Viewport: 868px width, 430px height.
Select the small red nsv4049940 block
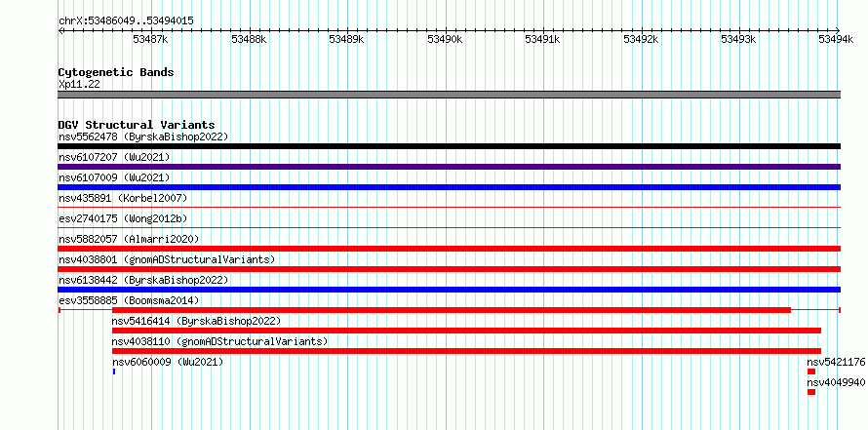pyautogui.click(x=811, y=392)
